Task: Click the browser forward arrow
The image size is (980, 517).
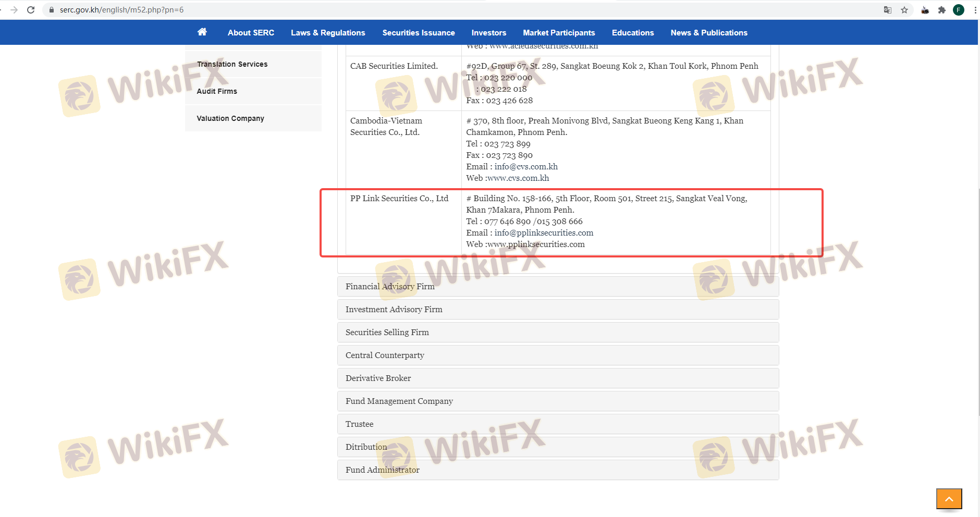Action: pos(14,10)
